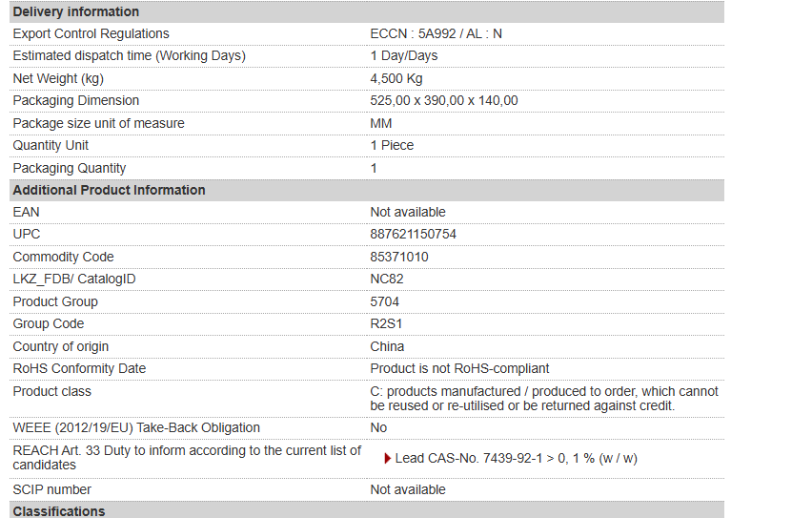
Task: Click the LKZ_FDB/ CatalogID value NC82
Action: (386, 279)
